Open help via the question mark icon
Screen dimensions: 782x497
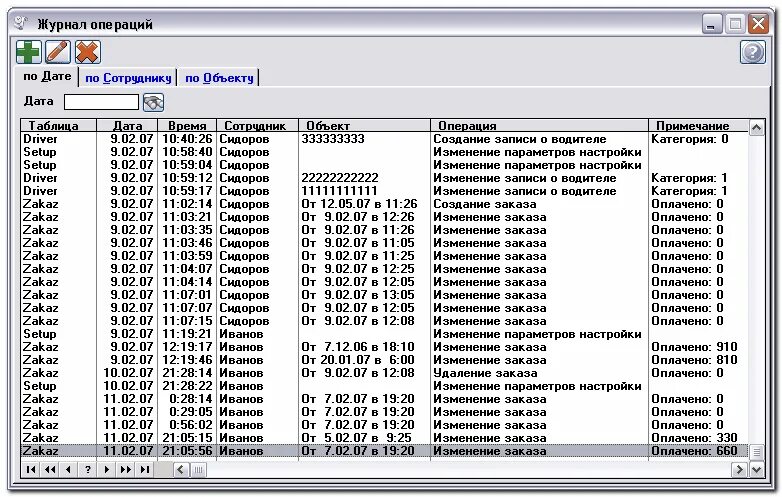[x=753, y=52]
